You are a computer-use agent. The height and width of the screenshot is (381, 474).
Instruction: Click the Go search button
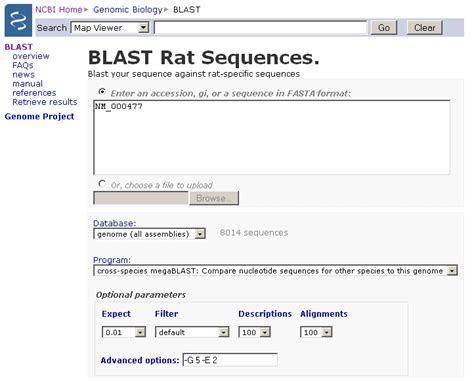(384, 28)
